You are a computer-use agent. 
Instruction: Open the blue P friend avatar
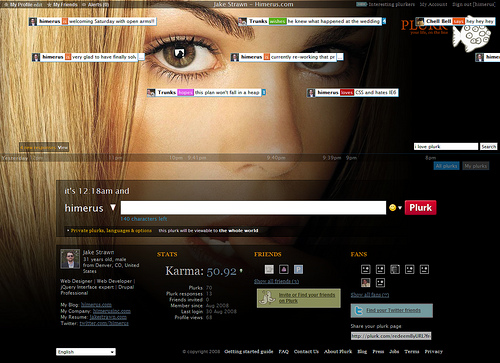(x=298, y=269)
